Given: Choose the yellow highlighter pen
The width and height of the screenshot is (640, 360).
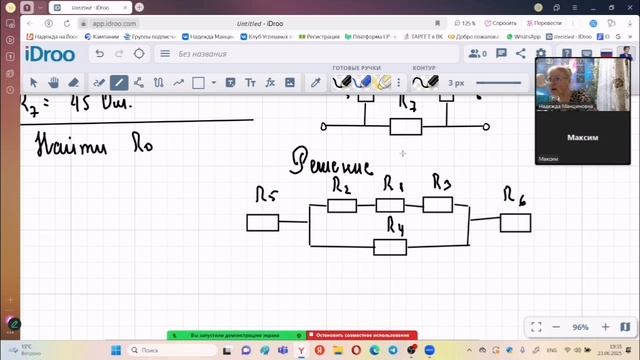Looking at the screenshot, I should (x=382, y=82).
